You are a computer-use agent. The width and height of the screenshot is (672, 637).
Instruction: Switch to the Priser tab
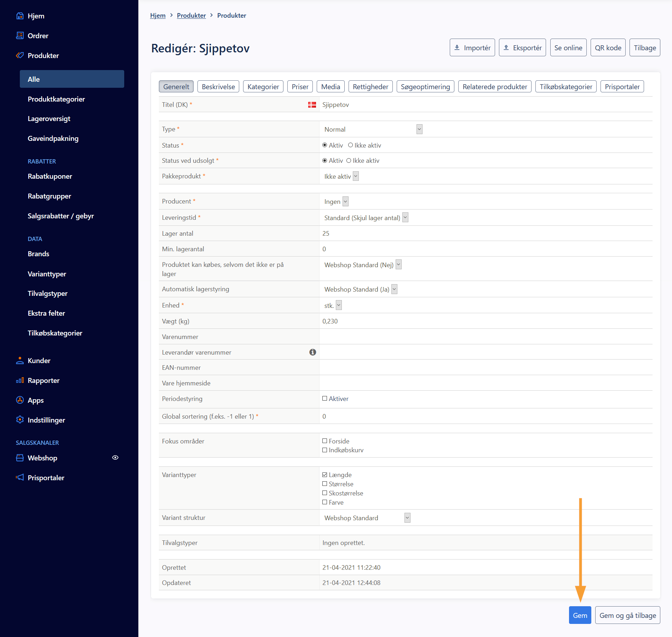pyautogui.click(x=300, y=87)
